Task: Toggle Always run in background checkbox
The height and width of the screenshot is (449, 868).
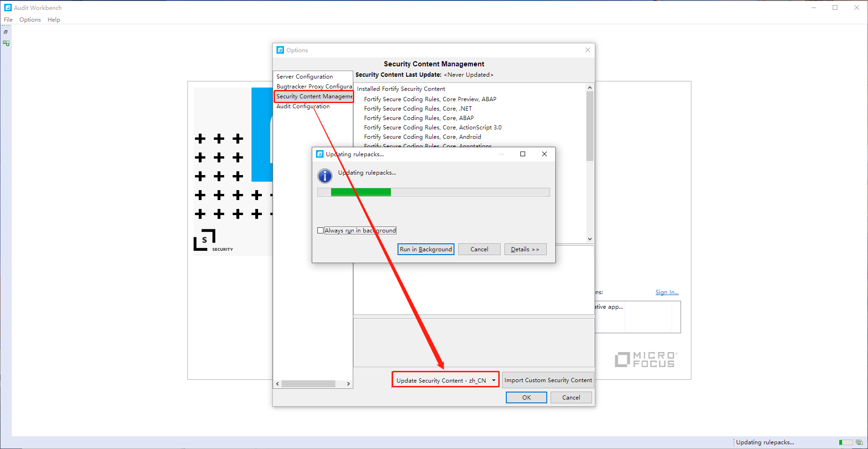Action: point(321,231)
